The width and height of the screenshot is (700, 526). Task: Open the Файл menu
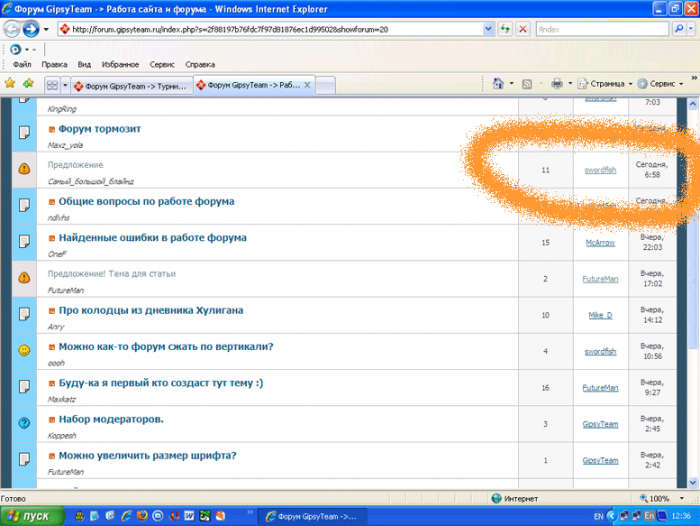(22, 65)
